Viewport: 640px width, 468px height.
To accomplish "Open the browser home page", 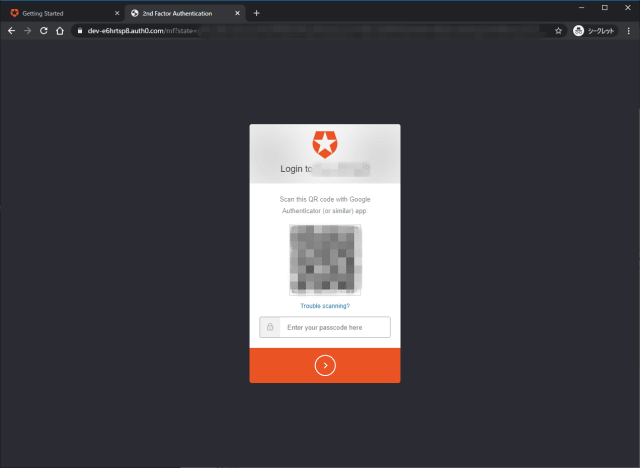I will (x=60, y=31).
